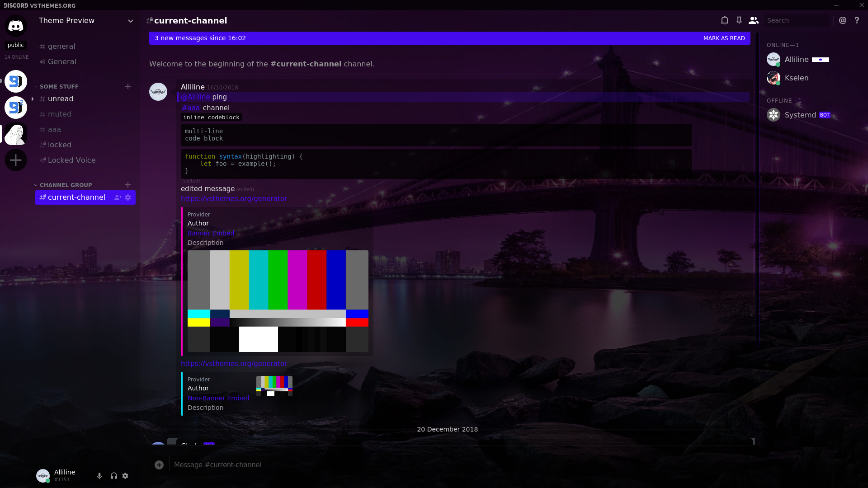Toggle headphones deafen
The height and width of the screenshot is (488, 868).
[113, 476]
